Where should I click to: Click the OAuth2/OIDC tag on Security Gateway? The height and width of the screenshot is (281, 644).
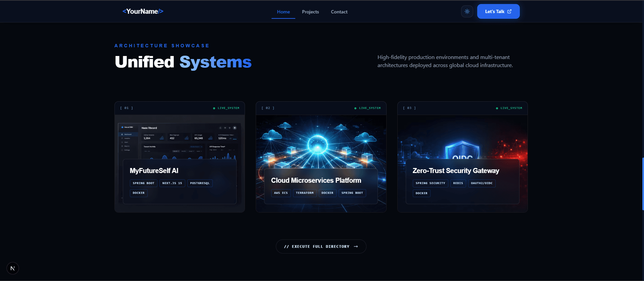tap(482, 183)
